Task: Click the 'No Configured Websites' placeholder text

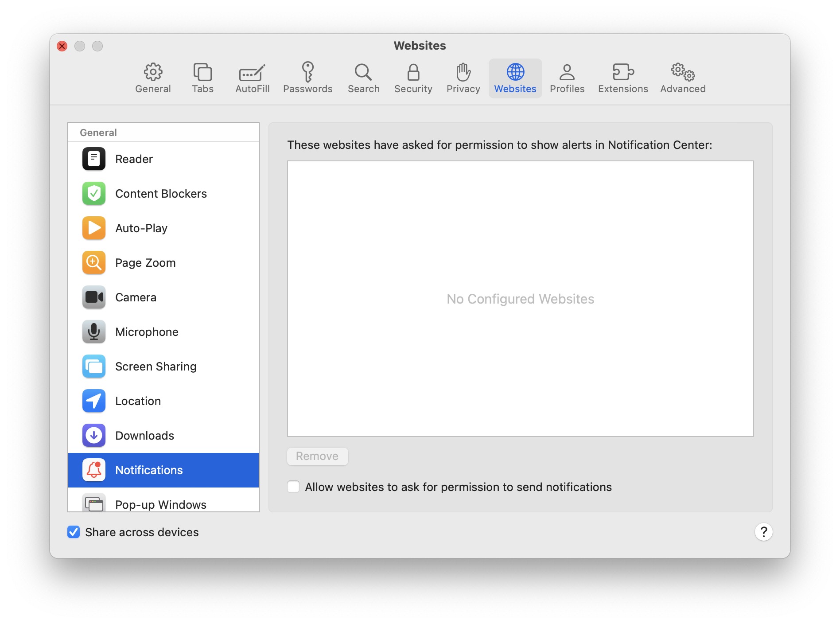Action: [520, 299]
